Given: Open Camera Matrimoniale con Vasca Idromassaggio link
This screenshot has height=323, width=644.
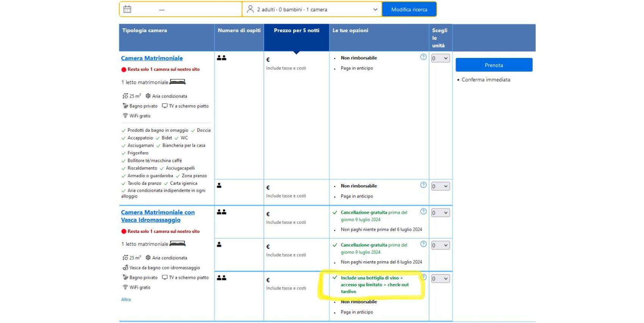Looking at the screenshot, I should (158, 216).
